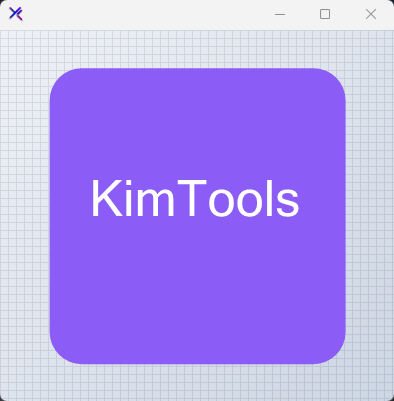
Task: Click the KimTools text label
Action: (195, 198)
